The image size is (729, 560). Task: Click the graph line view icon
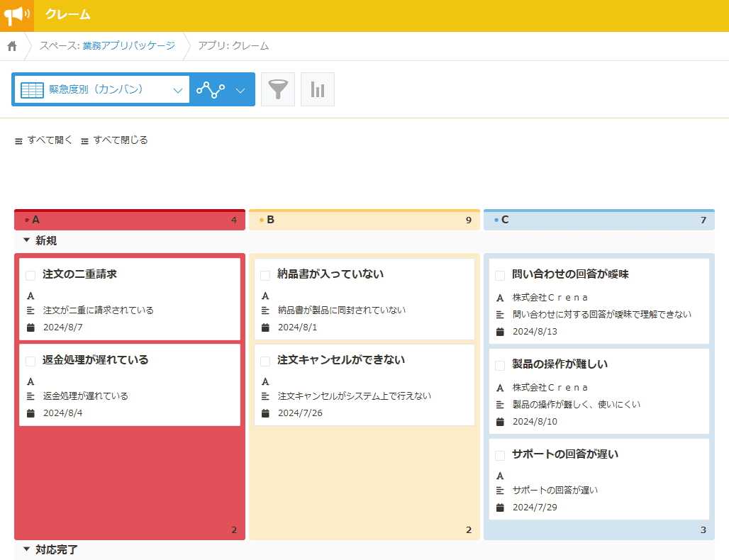click(211, 89)
